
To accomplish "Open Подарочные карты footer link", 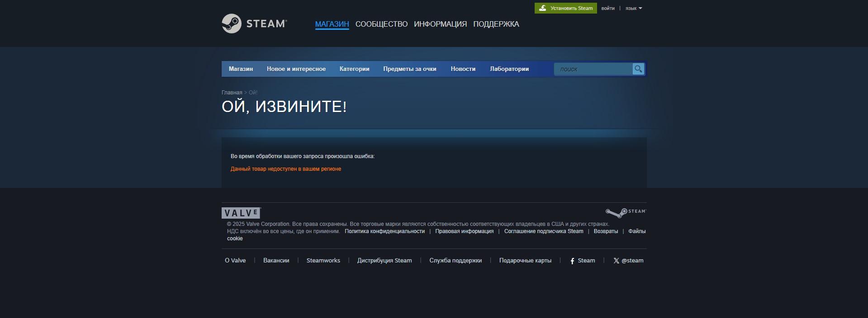I will pos(525,261).
